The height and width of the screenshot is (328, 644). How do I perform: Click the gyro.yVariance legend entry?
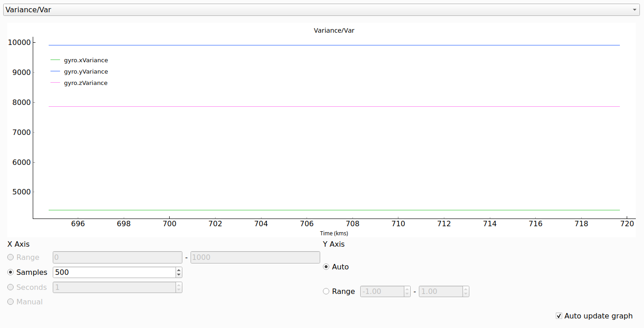(x=86, y=72)
